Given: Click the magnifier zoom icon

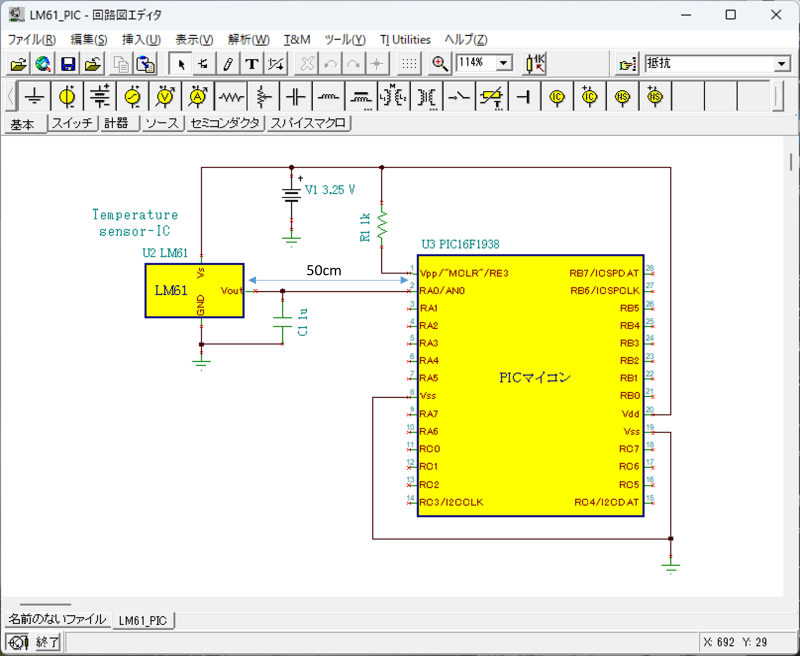Looking at the screenshot, I should [x=440, y=64].
